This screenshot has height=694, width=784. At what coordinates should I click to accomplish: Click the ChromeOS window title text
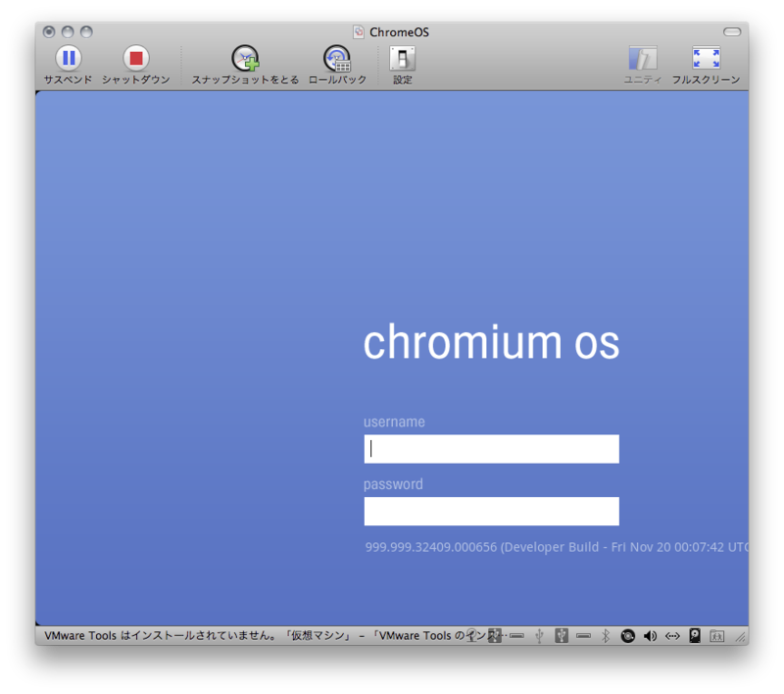point(399,32)
